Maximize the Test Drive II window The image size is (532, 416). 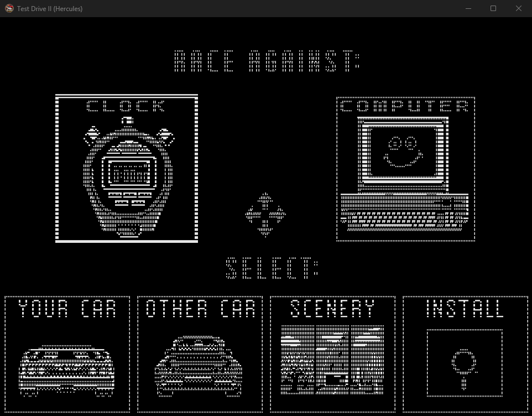pos(493,8)
